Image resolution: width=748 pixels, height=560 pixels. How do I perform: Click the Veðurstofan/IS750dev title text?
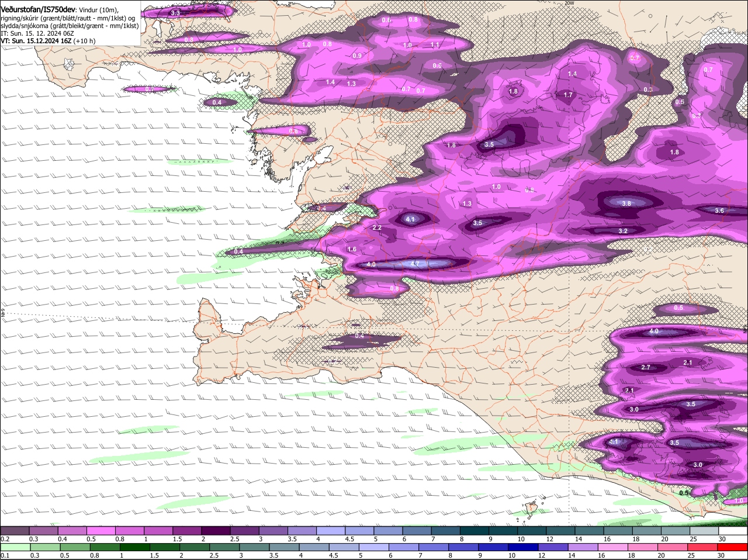point(38,9)
